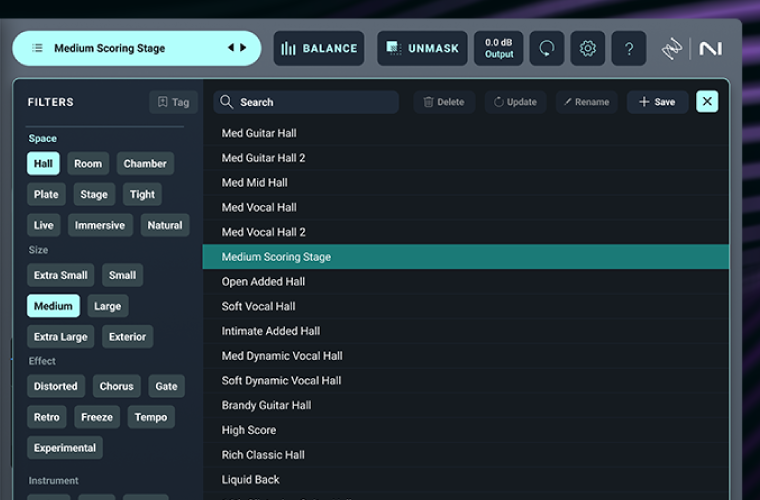Click the Tag button in Filters
This screenshot has height=500, width=760.
[x=173, y=102]
